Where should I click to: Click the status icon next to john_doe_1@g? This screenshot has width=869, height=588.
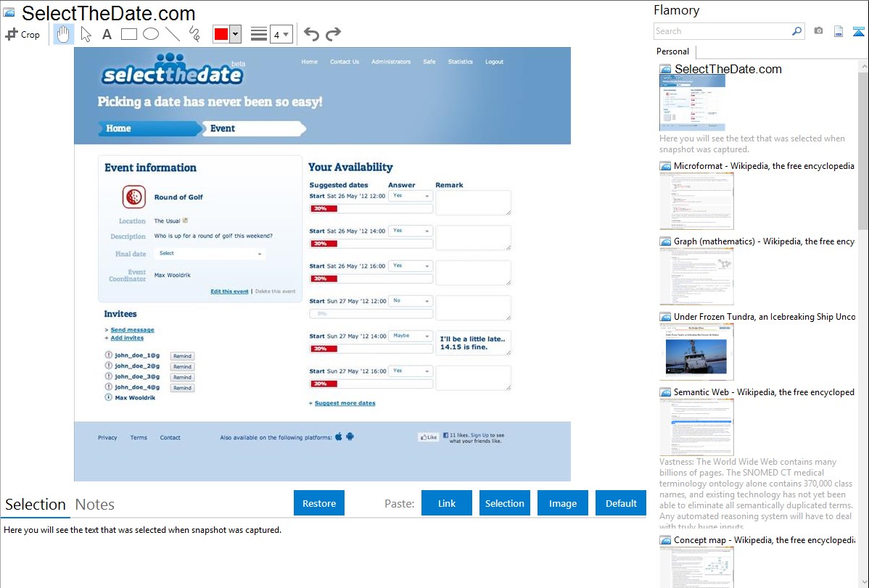tap(109, 355)
